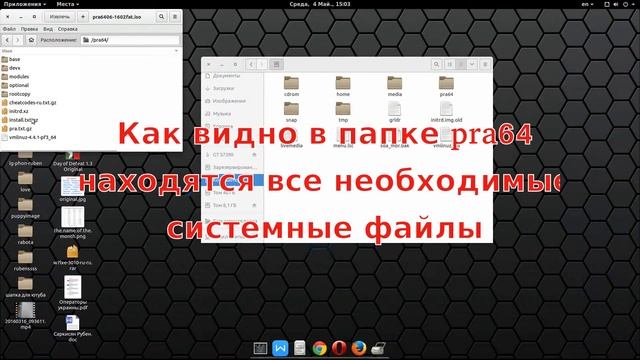Open the Справка menu
Image resolution: width=640 pixels, height=360 pixels.
(x=67, y=29)
